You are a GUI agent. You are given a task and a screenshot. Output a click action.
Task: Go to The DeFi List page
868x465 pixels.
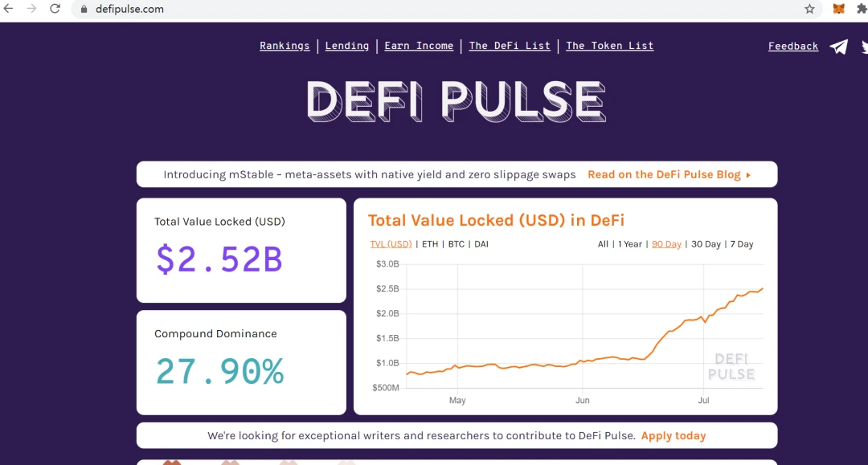pos(510,46)
